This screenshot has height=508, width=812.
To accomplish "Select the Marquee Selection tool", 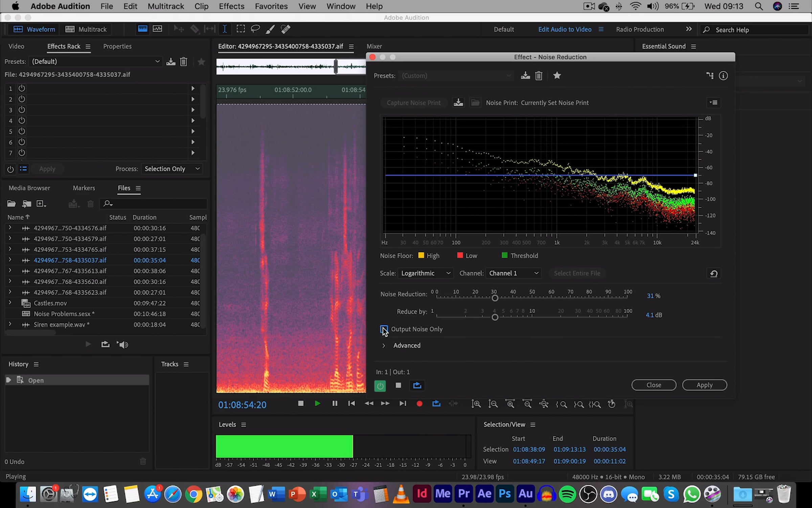I will point(241,29).
